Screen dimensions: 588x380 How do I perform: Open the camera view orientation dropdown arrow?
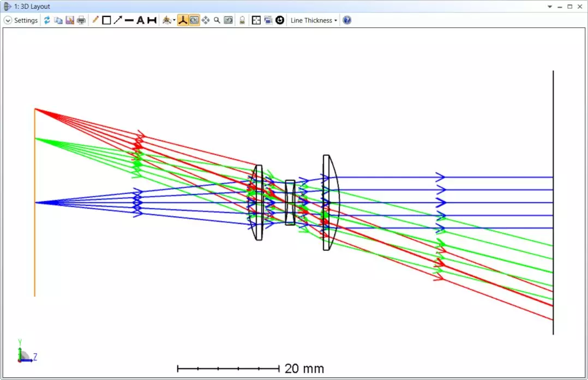point(174,20)
